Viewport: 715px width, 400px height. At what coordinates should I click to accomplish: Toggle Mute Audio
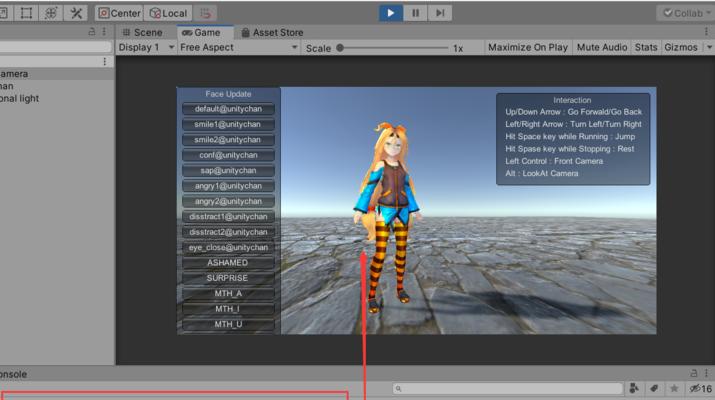pos(602,47)
